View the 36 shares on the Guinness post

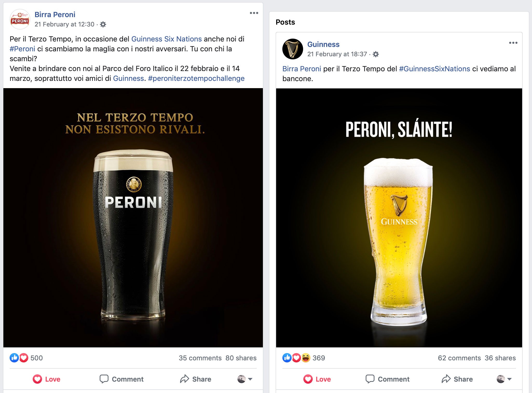click(500, 358)
